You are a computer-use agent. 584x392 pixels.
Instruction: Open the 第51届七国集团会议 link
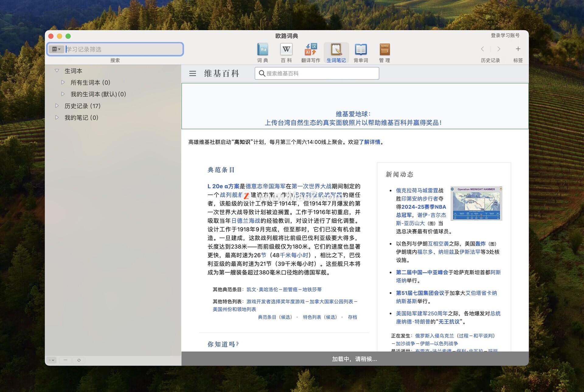pyautogui.click(x=420, y=293)
